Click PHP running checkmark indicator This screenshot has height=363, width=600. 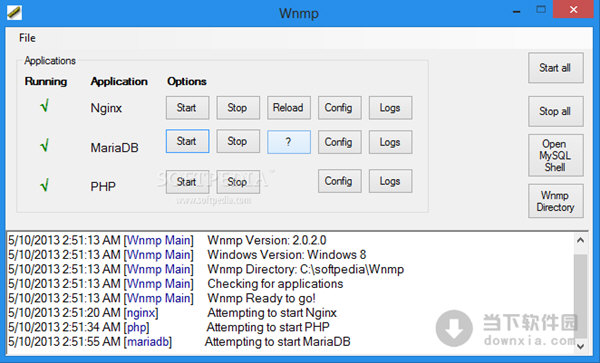point(45,185)
